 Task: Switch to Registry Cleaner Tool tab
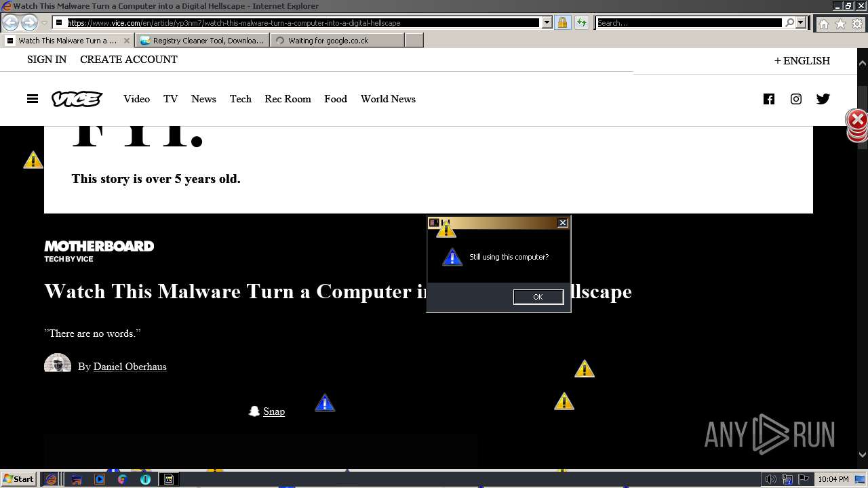202,41
